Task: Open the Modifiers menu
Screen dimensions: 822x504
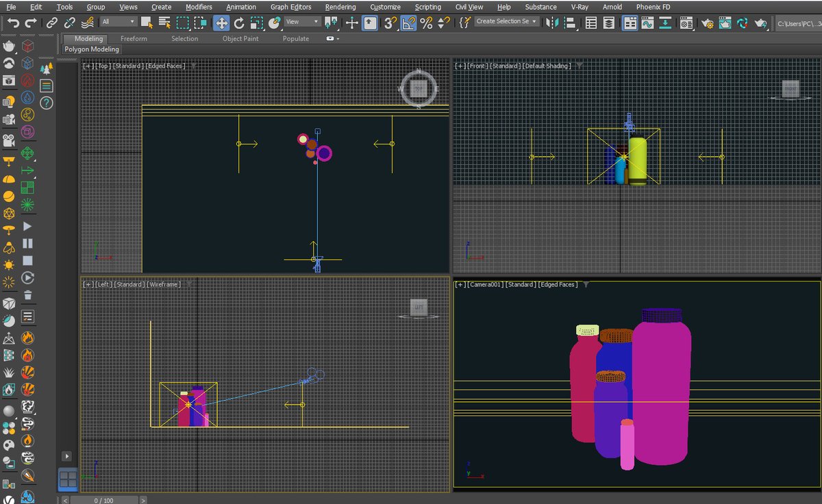Action: [x=199, y=7]
